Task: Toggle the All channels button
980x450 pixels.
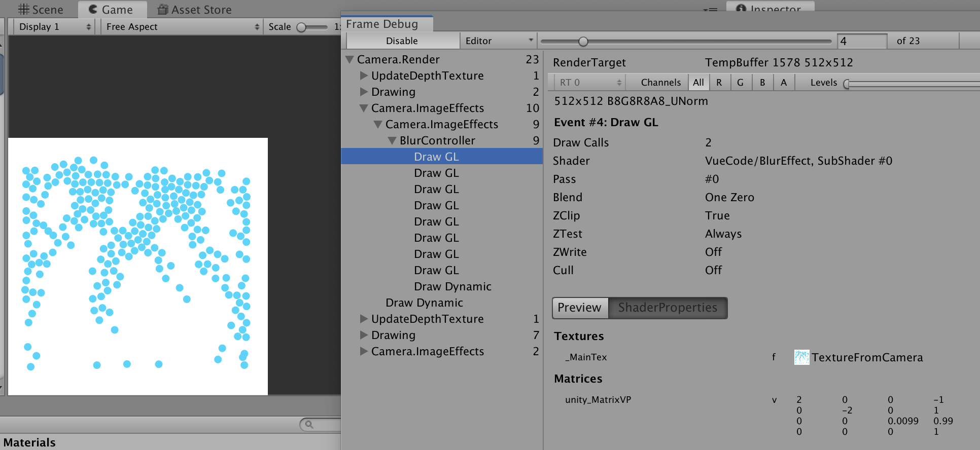Action: [698, 83]
